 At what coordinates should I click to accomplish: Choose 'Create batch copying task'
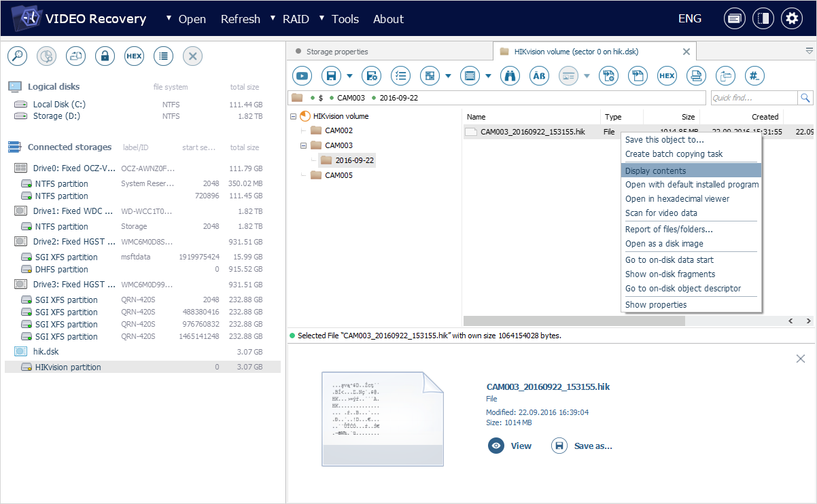pos(691,154)
